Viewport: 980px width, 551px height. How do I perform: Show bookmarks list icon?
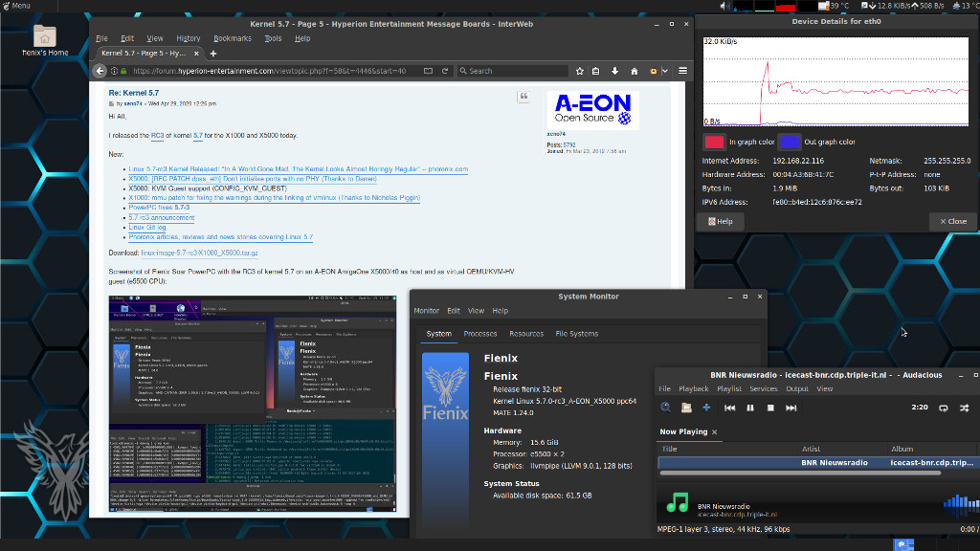pos(595,71)
